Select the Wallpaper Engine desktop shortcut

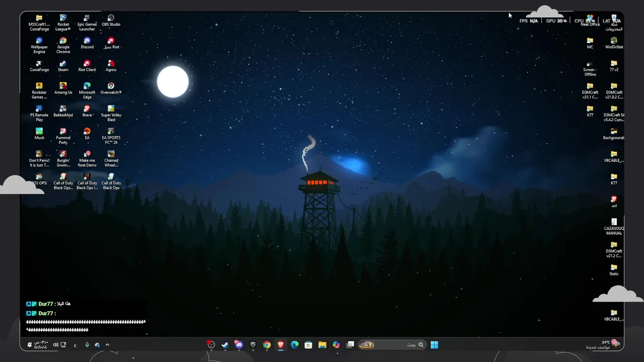[39, 45]
